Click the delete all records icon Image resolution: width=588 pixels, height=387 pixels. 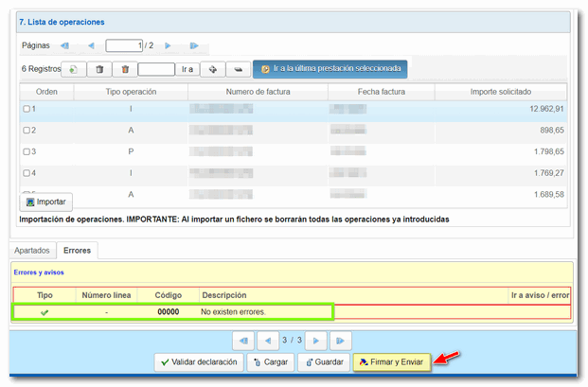point(125,69)
